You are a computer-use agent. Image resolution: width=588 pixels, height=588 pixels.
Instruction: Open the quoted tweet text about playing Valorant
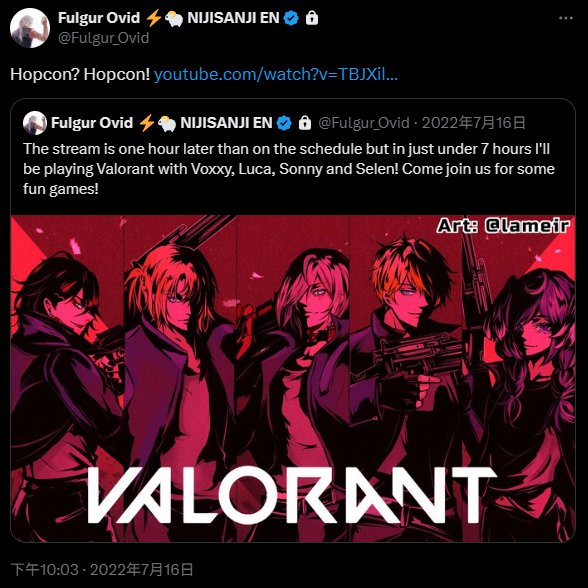[x=289, y=169]
